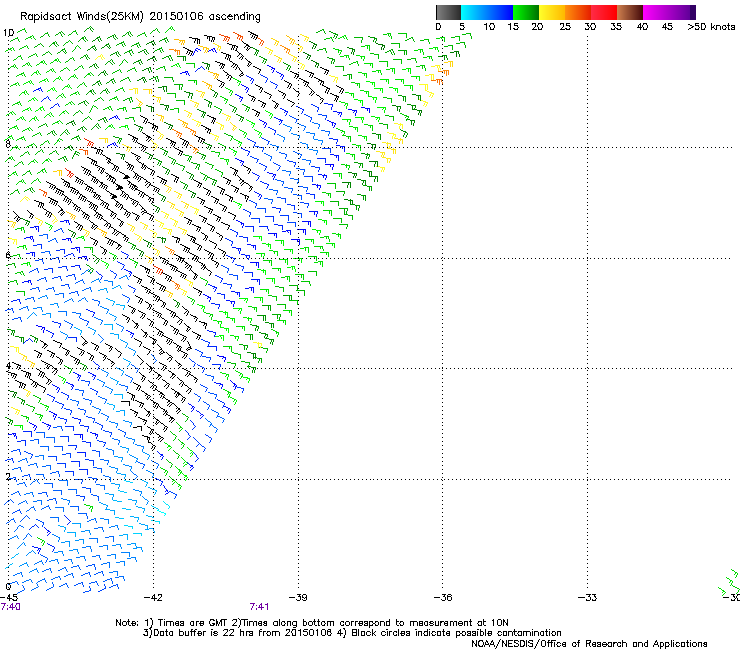Click the orange 25-30 knots legend band
The width and height of the screenshot is (740, 650).
coord(578,12)
